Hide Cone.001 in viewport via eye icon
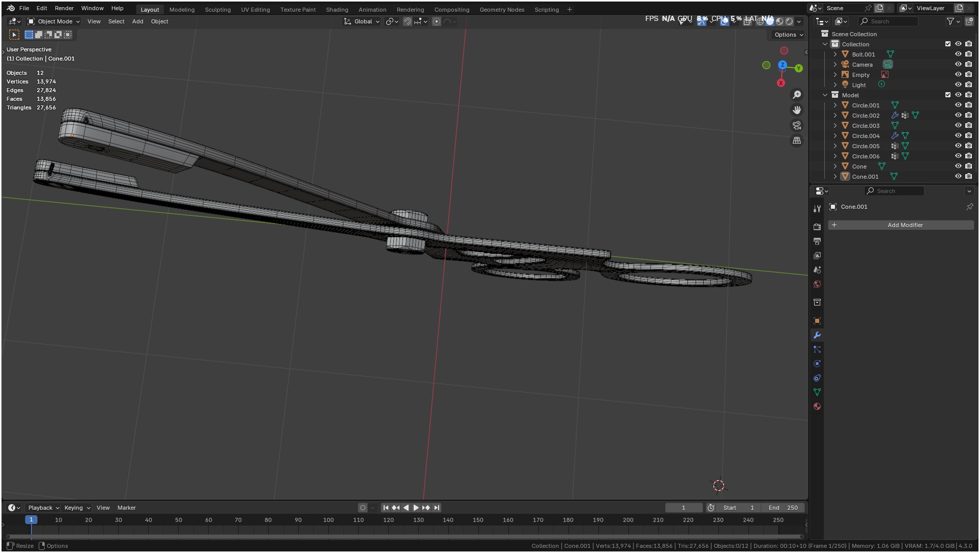980x553 pixels. coord(958,177)
